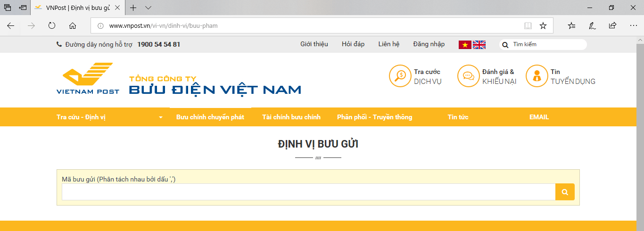Click the Tin tuyển dụng icon
The image size is (644, 231).
(x=537, y=76)
